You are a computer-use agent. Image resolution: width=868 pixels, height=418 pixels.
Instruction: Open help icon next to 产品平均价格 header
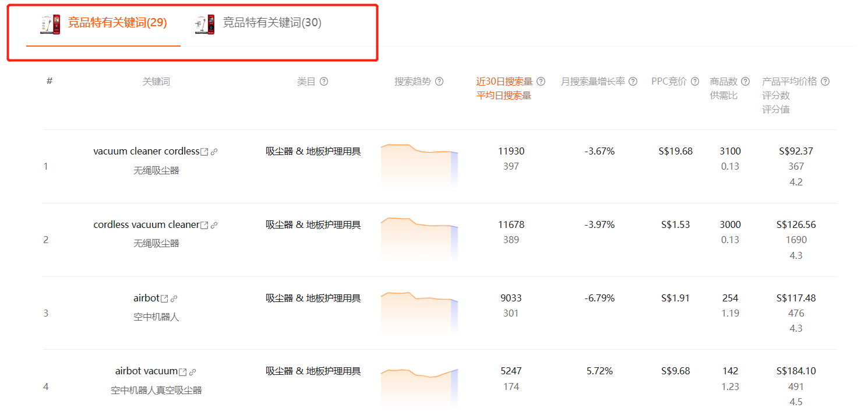tap(825, 82)
